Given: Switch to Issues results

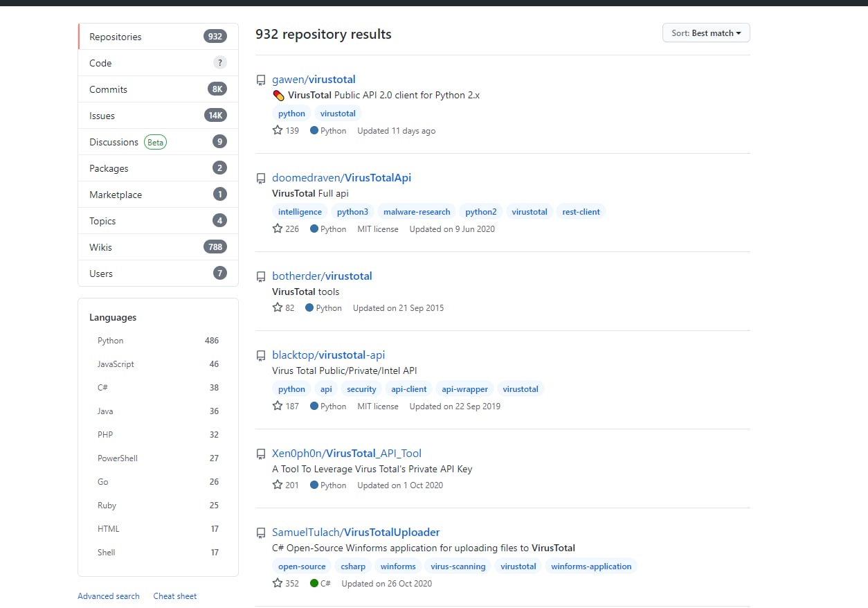Looking at the screenshot, I should (158, 116).
